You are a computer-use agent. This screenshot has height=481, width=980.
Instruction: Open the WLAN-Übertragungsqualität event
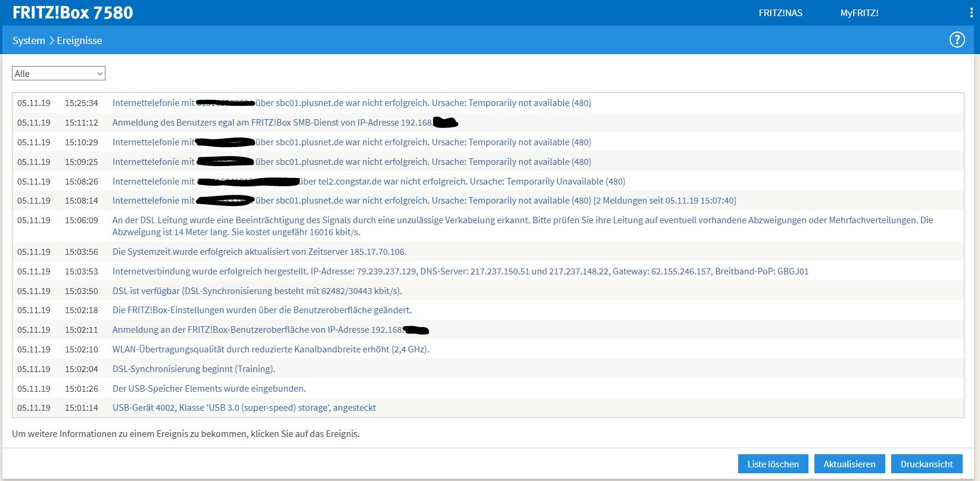[270, 349]
